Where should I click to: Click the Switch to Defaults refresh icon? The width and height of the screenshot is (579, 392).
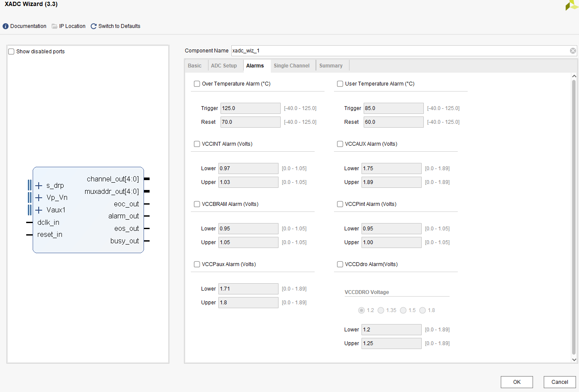94,26
